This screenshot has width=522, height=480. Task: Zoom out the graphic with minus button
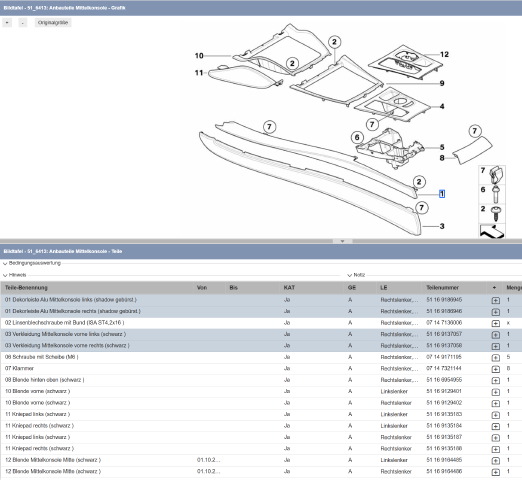tap(22, 23)
